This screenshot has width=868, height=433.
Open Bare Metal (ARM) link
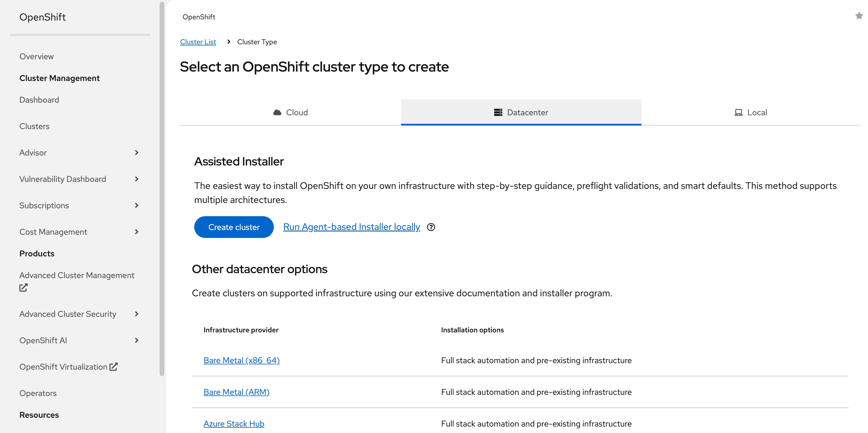237,392
